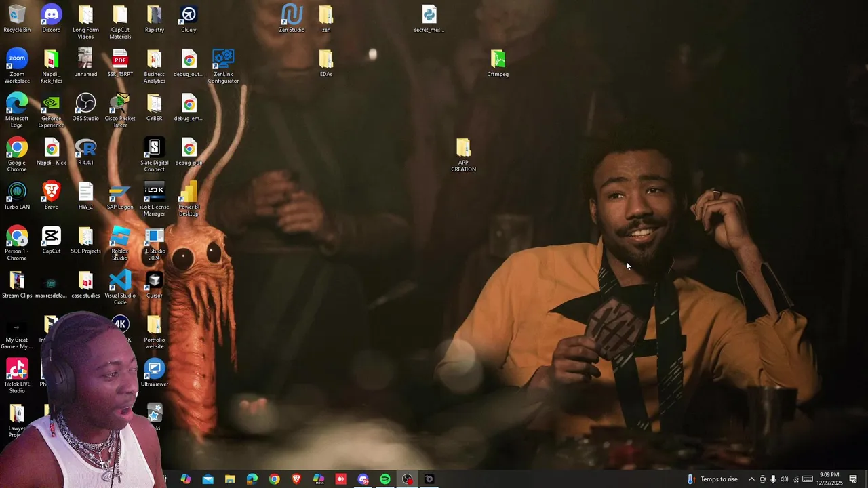Select the CapCut Materials folder
Screen dimensions: 868x488
point(120,22)
